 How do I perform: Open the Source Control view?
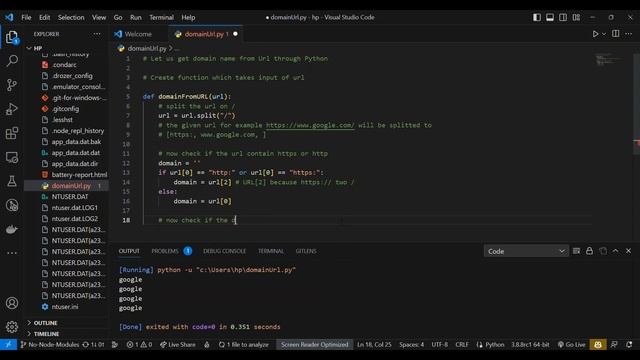[x=12, y=85]
